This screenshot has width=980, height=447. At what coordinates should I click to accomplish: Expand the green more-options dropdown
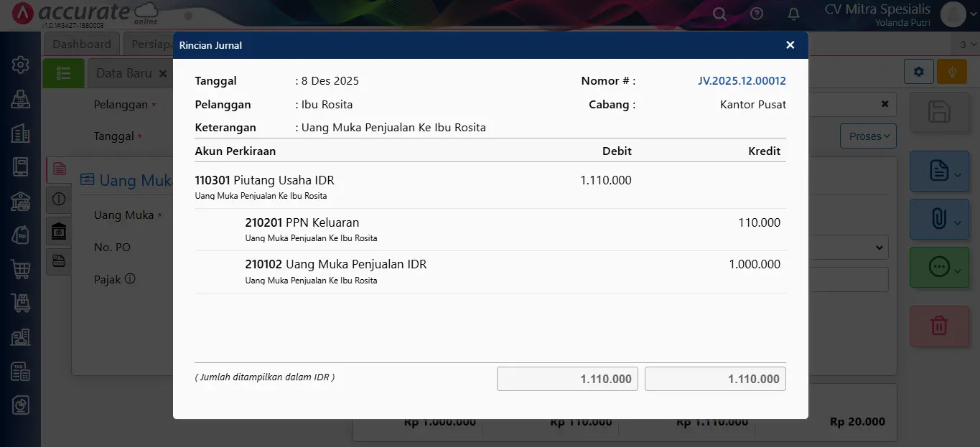tap(938, 268)
